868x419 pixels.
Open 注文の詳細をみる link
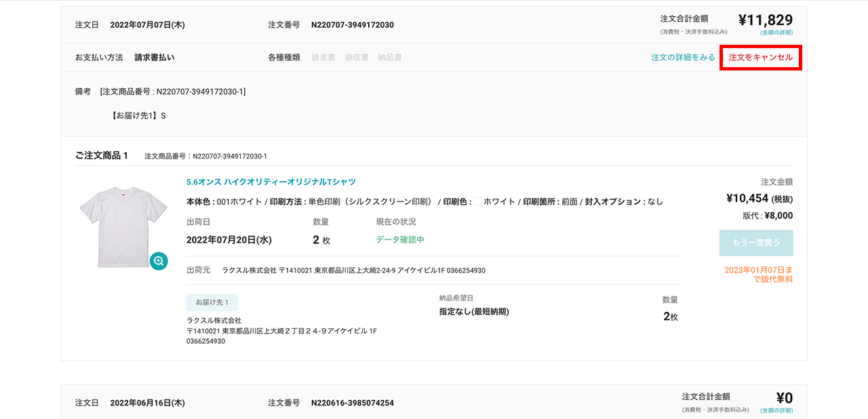point(683,58)
